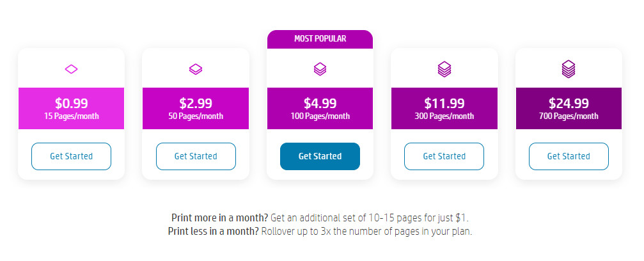Get Started with the 300 pages plan
644x261 pixels.
click(444, 156)
